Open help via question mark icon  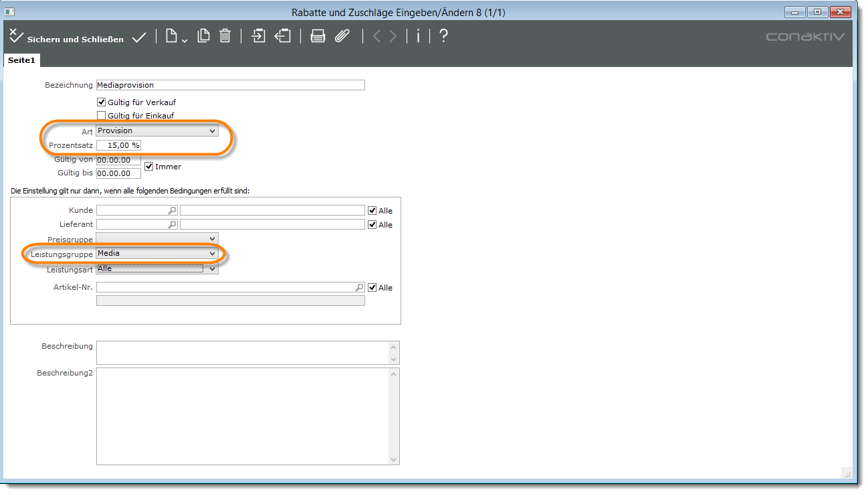[x=443, y=37]
